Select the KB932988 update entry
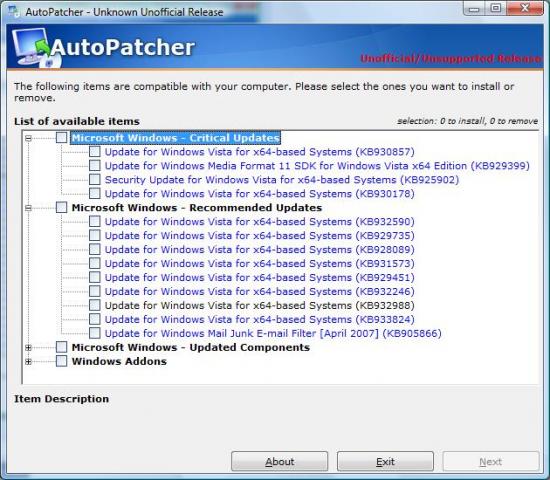550x480 pixels. (260, 305)
